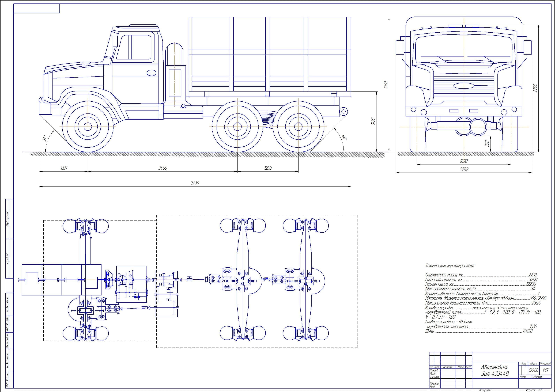Screen dimensions: 555x392
Task: Click the 'Коробка передач' specification line
Action: tap(476, 308)
